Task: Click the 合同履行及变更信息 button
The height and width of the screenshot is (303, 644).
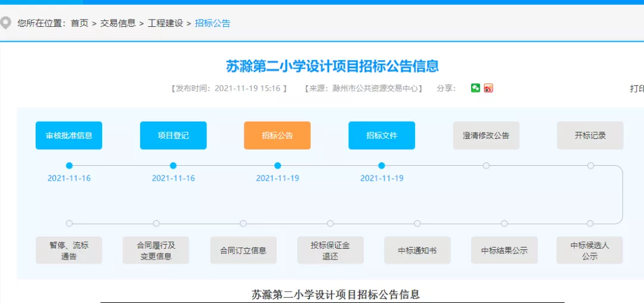Action: tap(156, 251)
